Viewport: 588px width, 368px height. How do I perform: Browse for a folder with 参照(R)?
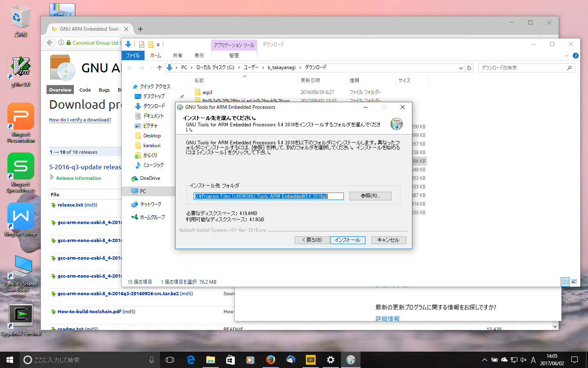pos(370,196)
